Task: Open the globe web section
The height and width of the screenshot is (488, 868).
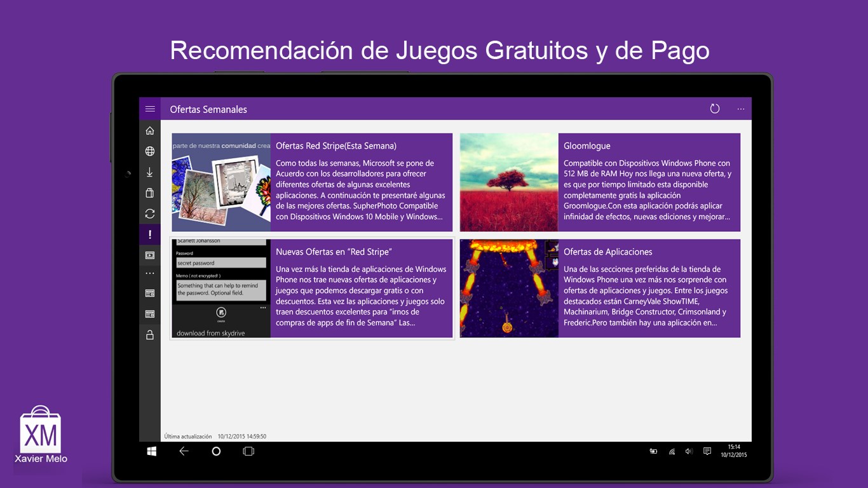Action: pyautogui.click(x=150, y=151)
